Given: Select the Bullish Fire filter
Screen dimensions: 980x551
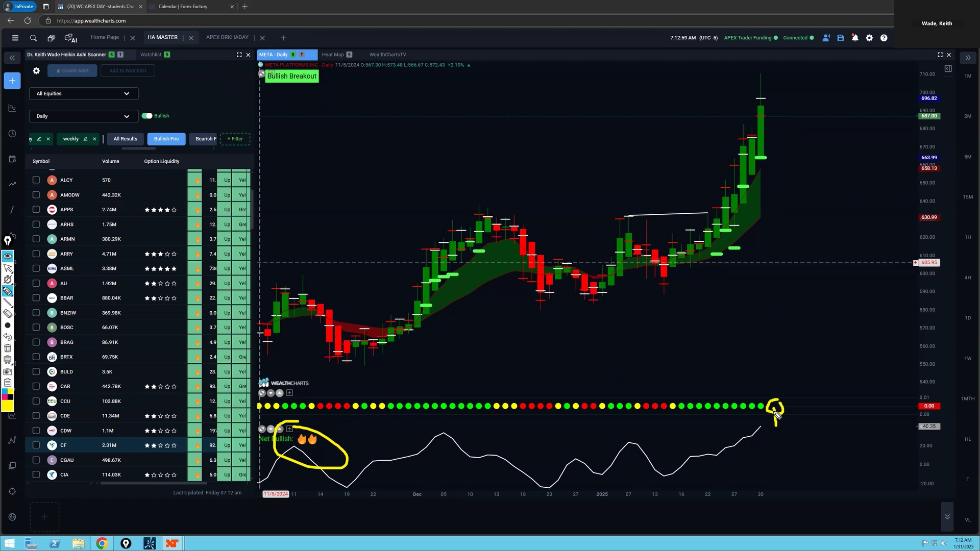Looking at the screenshot, I should [166, 139].
